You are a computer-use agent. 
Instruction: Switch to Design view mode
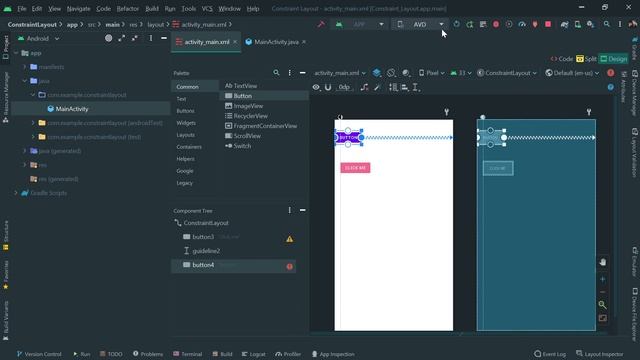tap(613, 59)
